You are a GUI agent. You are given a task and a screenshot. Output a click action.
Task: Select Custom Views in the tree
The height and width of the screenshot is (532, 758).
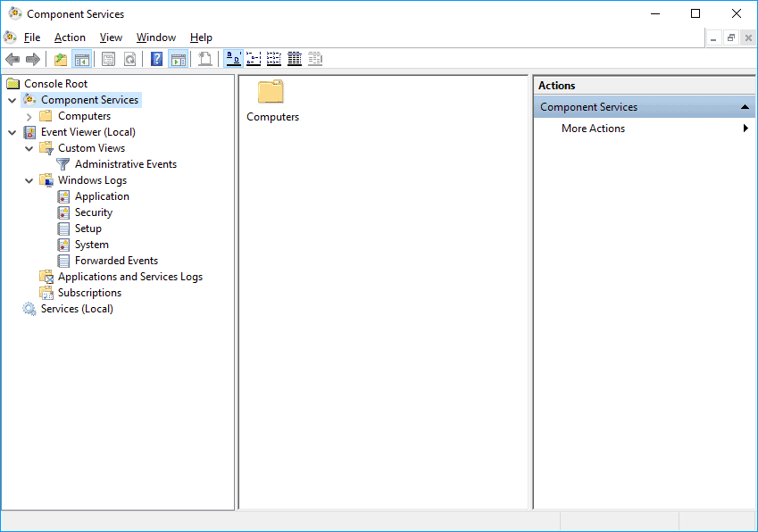pos(91,148)
